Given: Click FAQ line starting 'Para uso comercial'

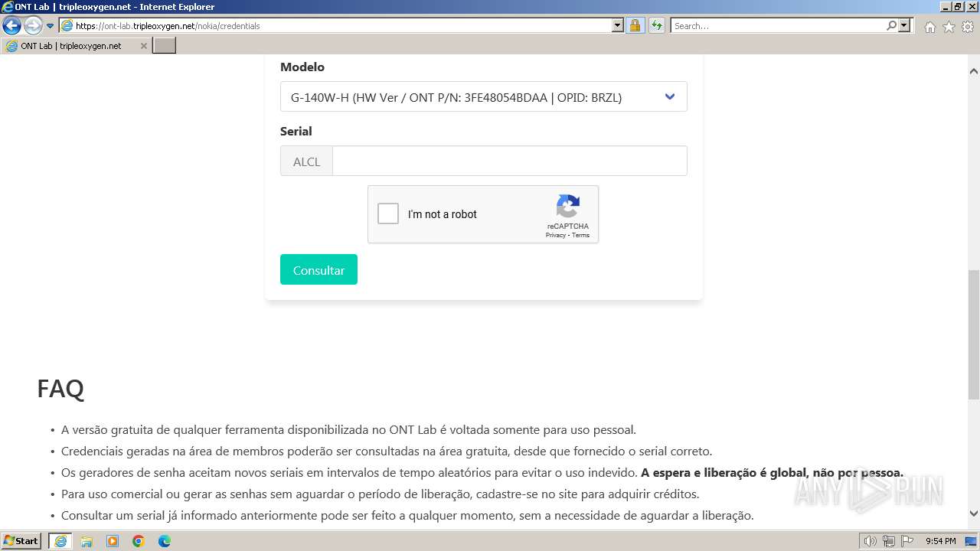Looking at the screenshot, I should (x=380, y=494).
